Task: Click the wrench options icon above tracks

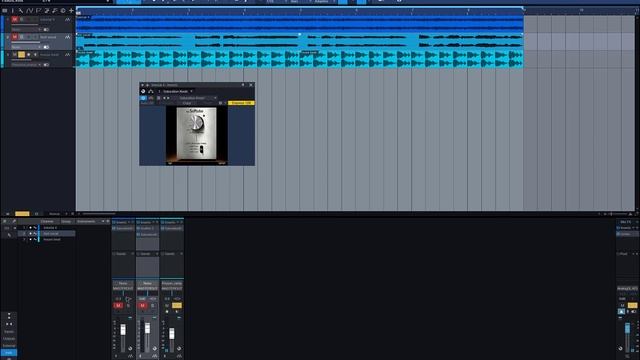Action: click(x=21, y=11)
